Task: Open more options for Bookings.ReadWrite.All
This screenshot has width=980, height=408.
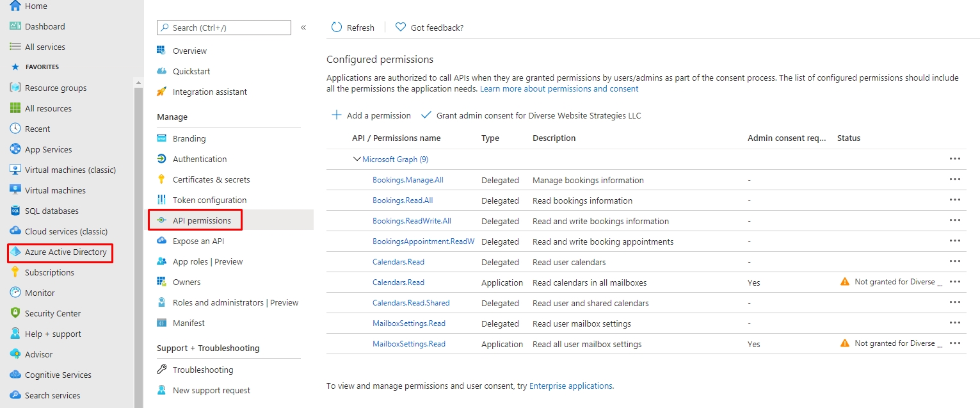Action: click(x=955, y=220)
